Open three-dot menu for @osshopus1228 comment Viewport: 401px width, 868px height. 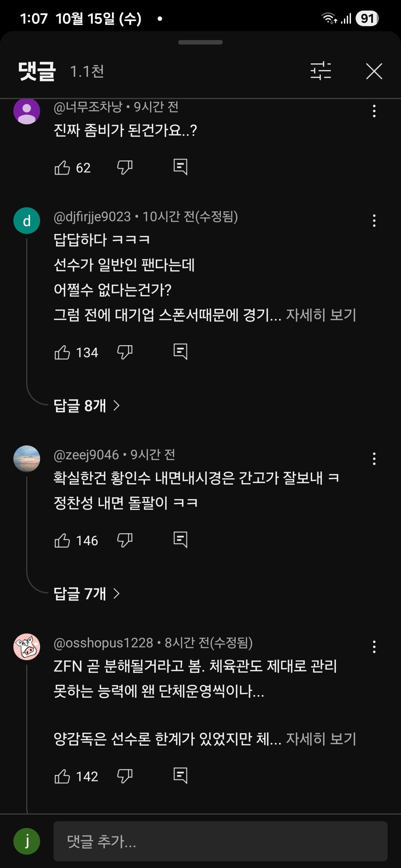pos(374,647)
